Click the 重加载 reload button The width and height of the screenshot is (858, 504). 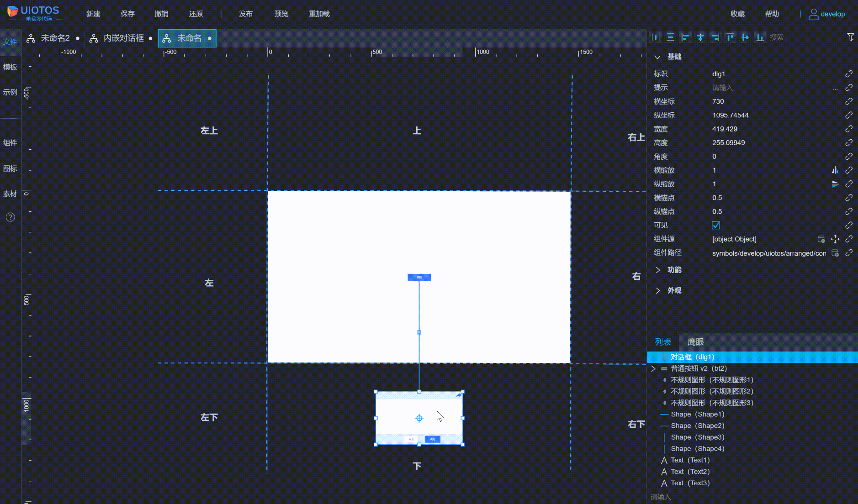pyautogui.click(x=319, y=14)
